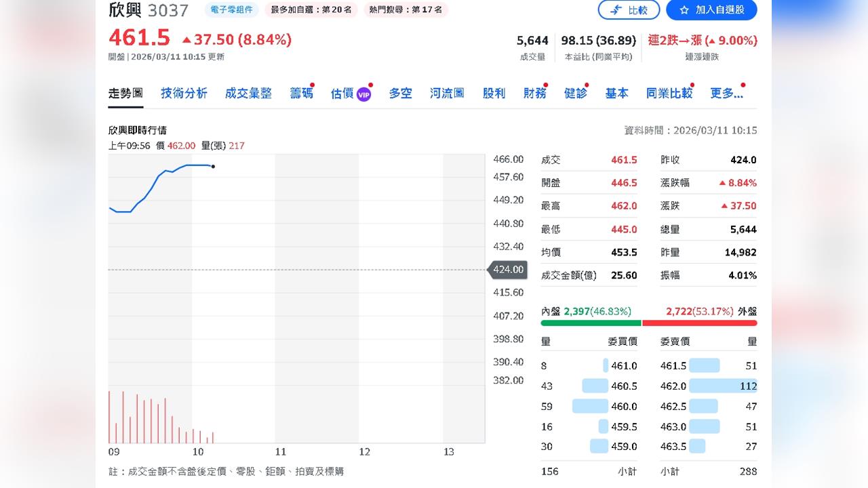View the 股利 dividend tab
Image resolution: width=868 pixels, height=488 pixels.
pos(494,94)
